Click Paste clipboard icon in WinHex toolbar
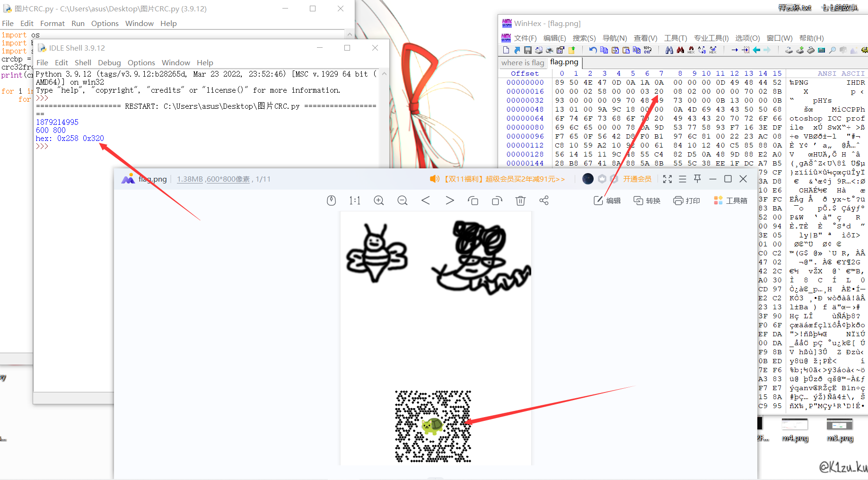Screen dimensions: 868x480 click(626, 50)
